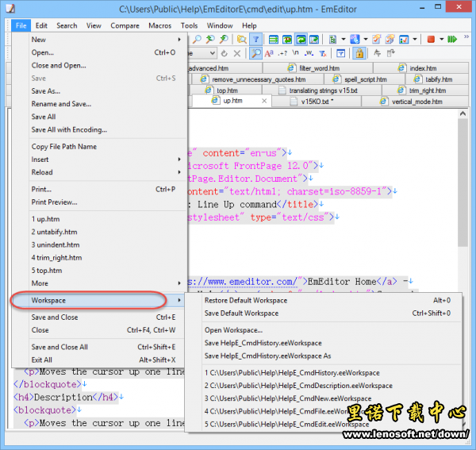Viewport: 476px width, 450px height.
Task: Switch to the spell_script.htm tab
Action: pyautogui.click(x=365, y=79)
